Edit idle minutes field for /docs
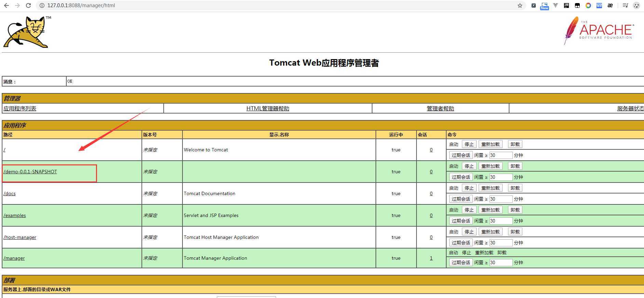Image resolution: width=644 pixels, height=298 pixels. (501, 199)
